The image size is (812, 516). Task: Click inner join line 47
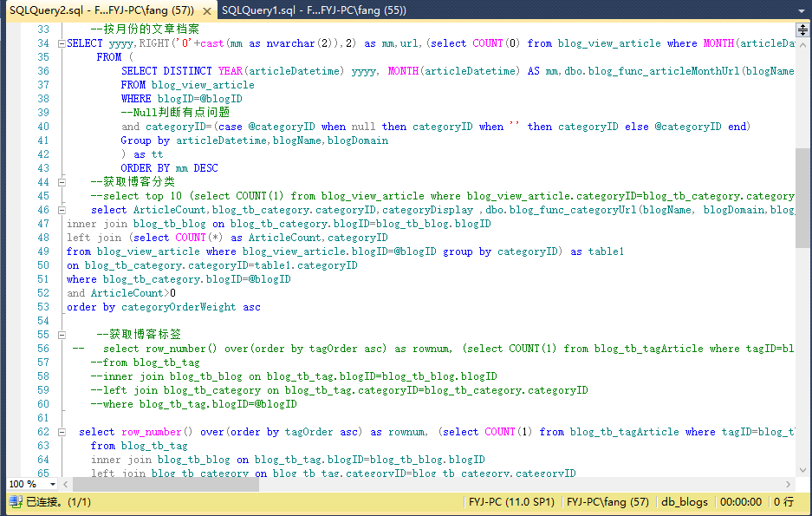click(278, 224)
